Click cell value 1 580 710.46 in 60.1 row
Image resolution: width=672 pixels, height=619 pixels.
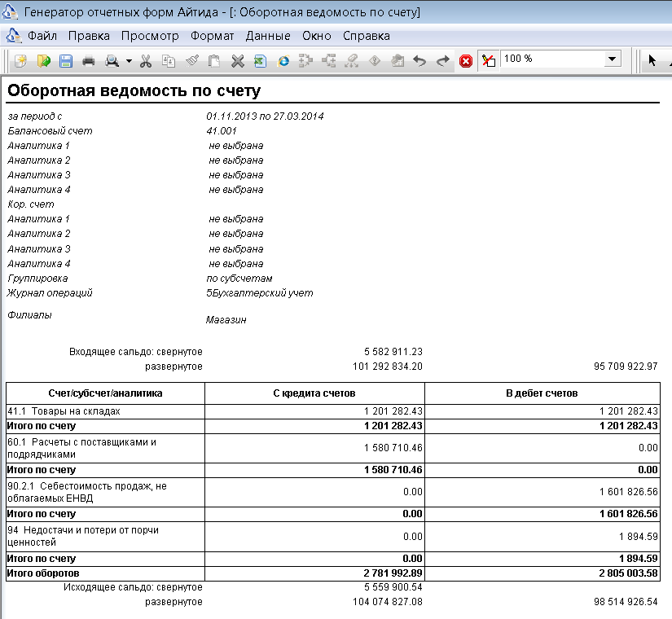click(393, 448)
